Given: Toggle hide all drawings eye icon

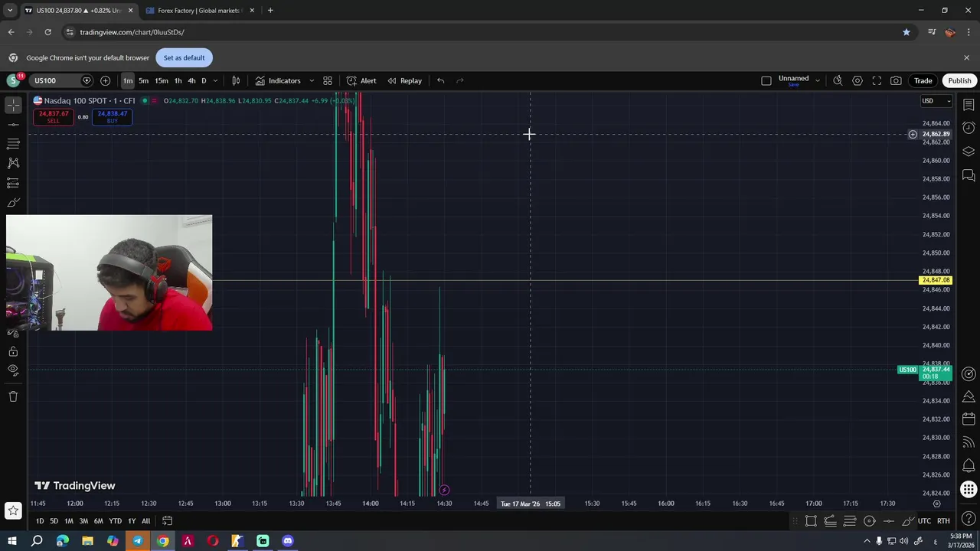Looking at the screenshot, I should [13, 370].
